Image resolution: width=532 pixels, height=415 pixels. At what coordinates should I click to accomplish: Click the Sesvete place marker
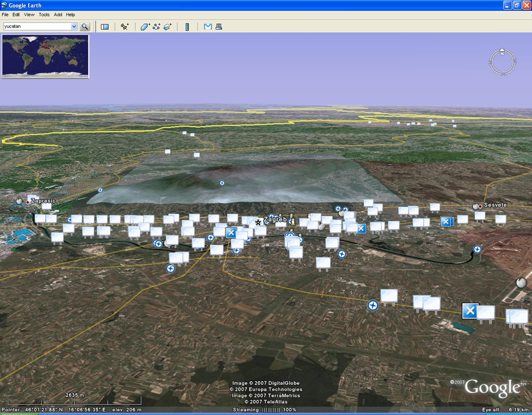(x=477, y=206)
